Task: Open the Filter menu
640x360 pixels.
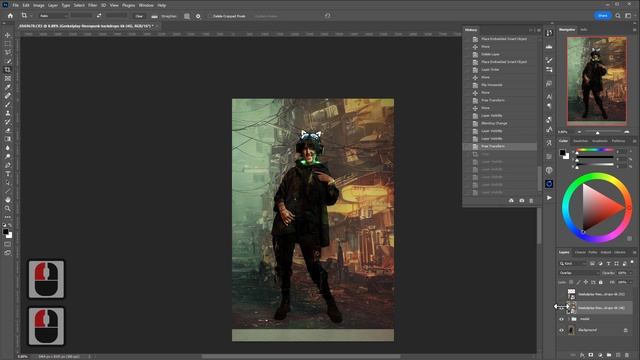Action: [93, 5]
